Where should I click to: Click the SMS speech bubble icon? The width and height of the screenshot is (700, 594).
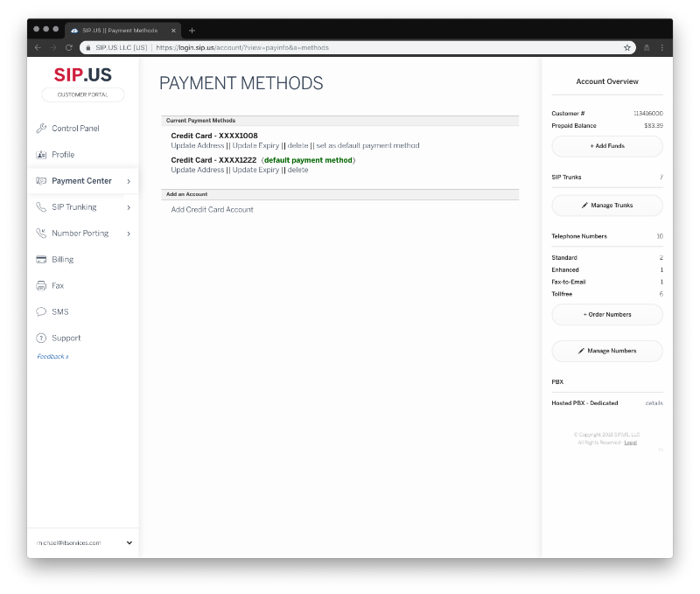click(x=41, y=312)
